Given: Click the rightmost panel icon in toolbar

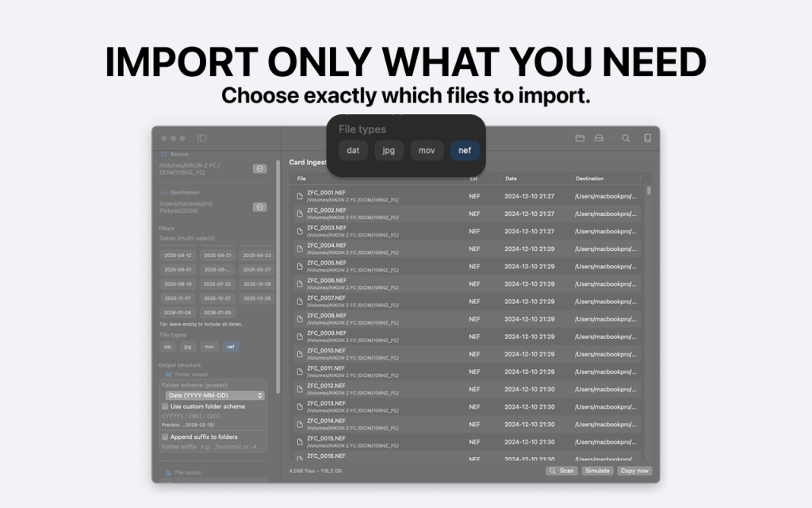Looking at the screenshot, I should coord(647,138).
